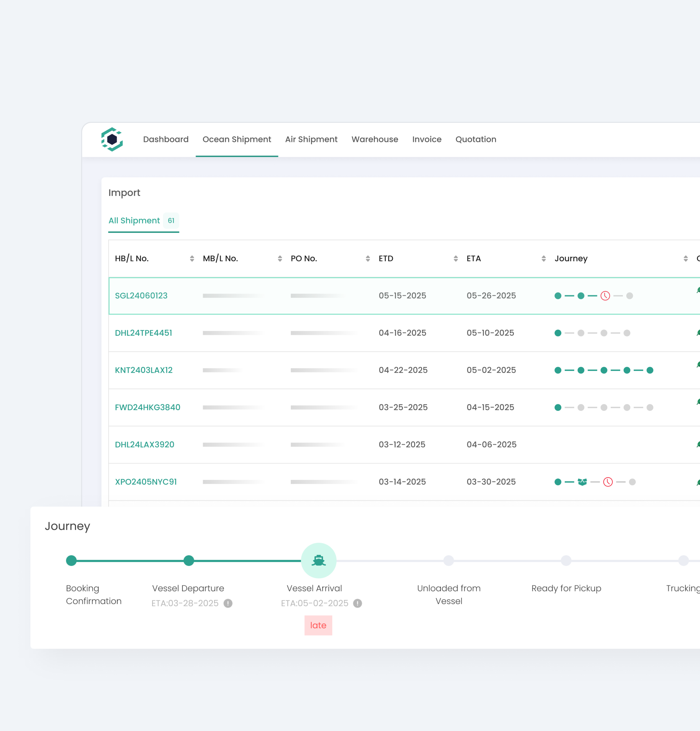Open shipment FWD24HKG3840 details
This screenshot has width=700, height=731.
(x=147, y=407)
